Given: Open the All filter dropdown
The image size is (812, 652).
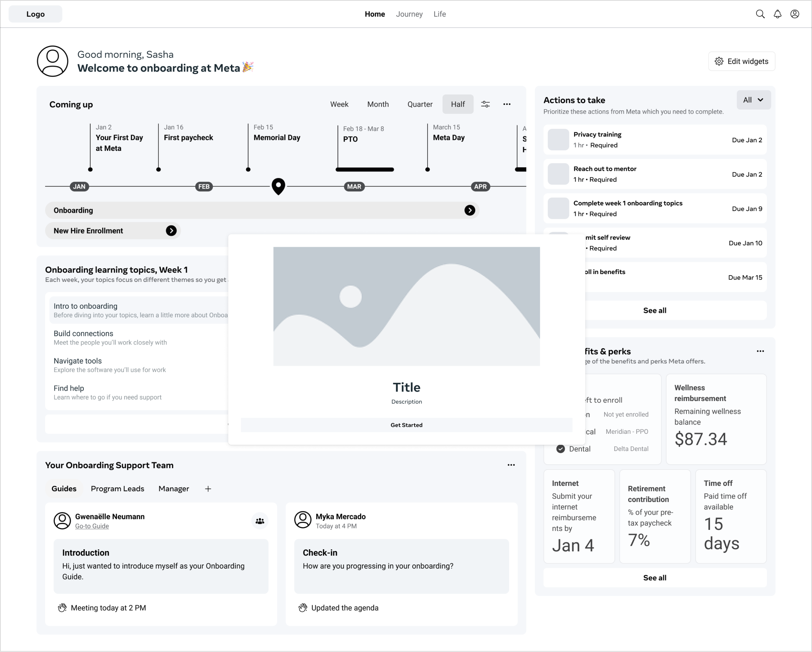Looking at the screenshot, I should (x=753, y=100).
